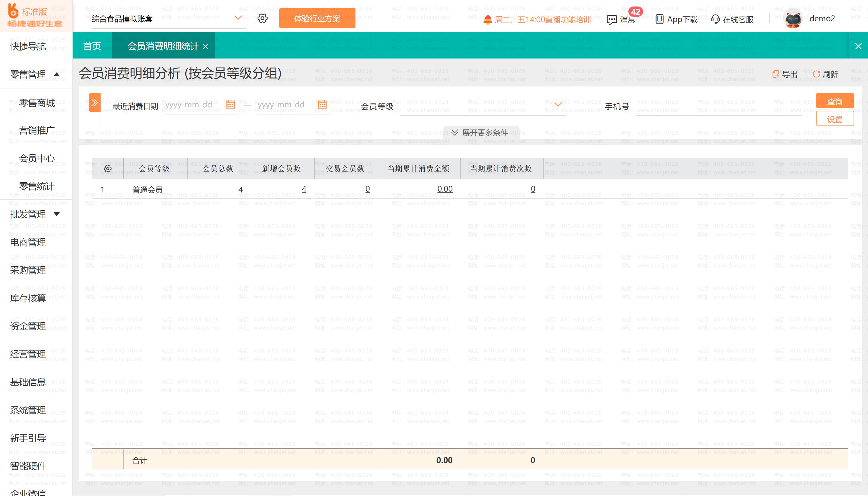Click the settings gear next to account name

[x=262, y=18]
